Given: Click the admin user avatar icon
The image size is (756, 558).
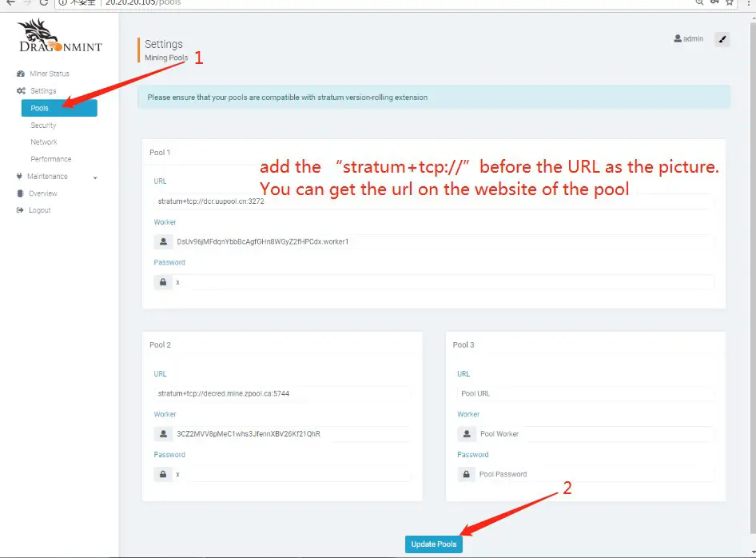Looking at the screenshot, I should pos(676,38).
